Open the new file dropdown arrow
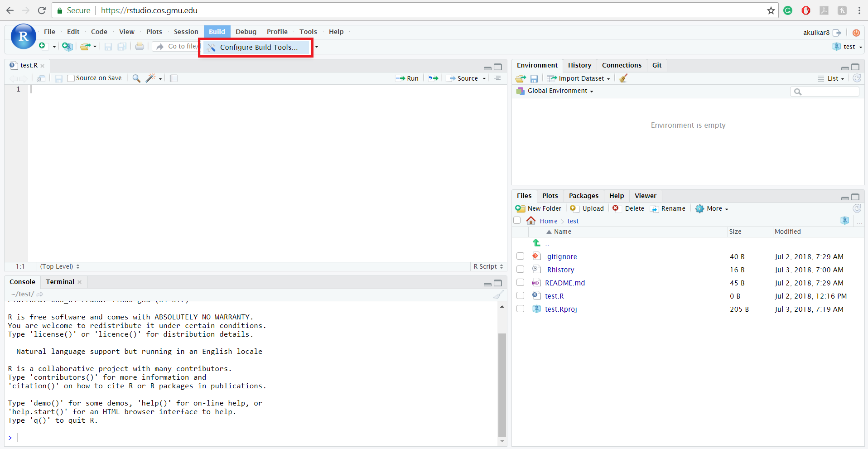The width and height of the screenshot is (868, 449). coord(54,47)
